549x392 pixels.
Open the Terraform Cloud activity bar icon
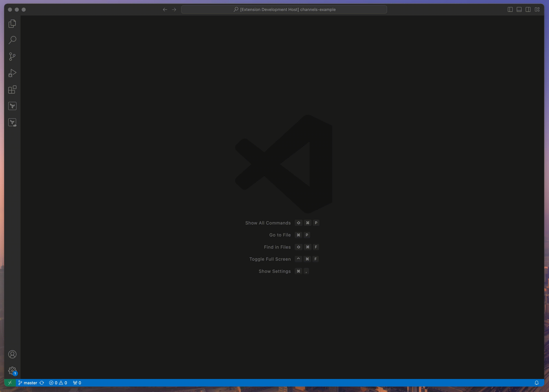(12, 122)
